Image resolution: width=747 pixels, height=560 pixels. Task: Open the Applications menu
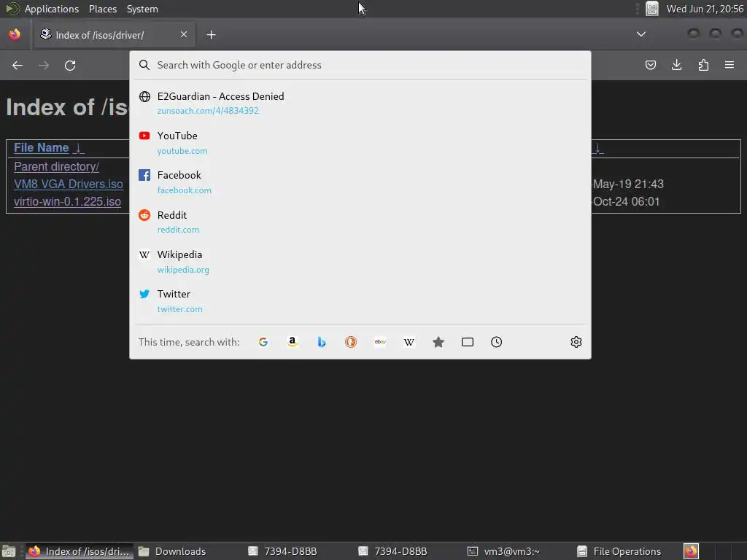click(52, 9)
